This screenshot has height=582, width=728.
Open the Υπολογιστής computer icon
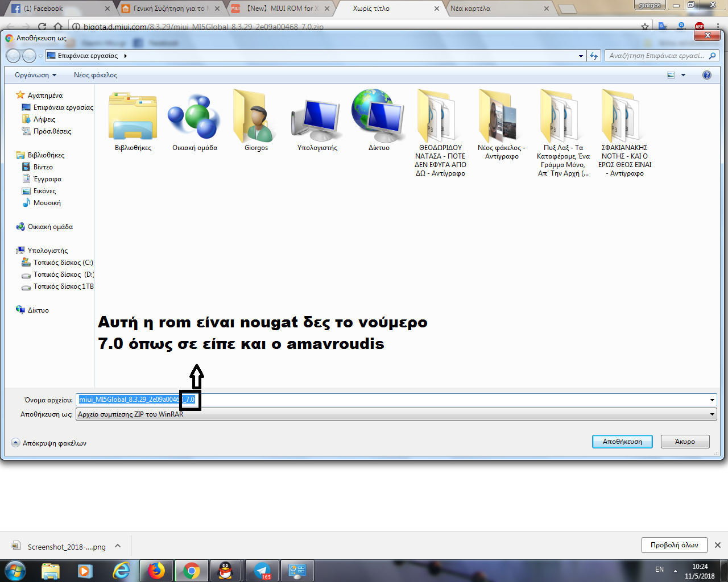click(x=317, y=118)
